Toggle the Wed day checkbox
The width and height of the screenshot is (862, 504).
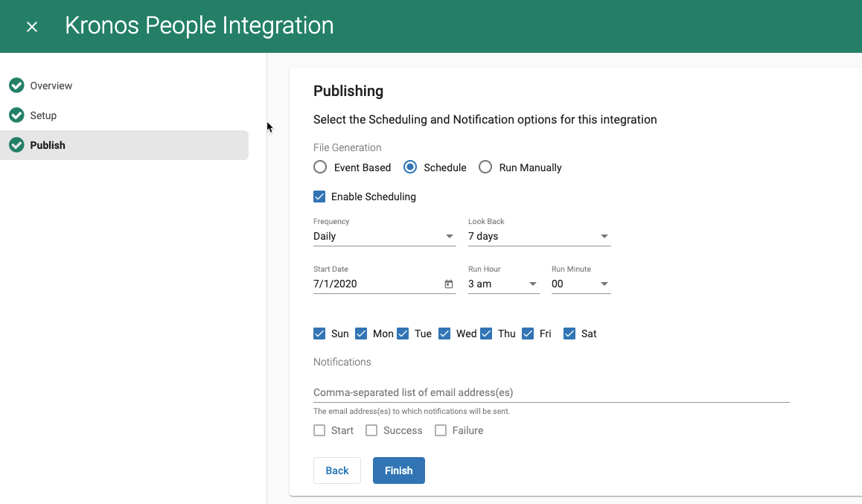pyautogui.click(x=444, y=334)
